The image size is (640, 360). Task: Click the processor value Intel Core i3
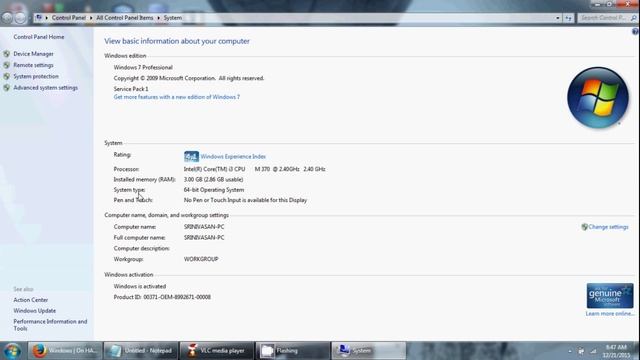(x=254, y=169)
